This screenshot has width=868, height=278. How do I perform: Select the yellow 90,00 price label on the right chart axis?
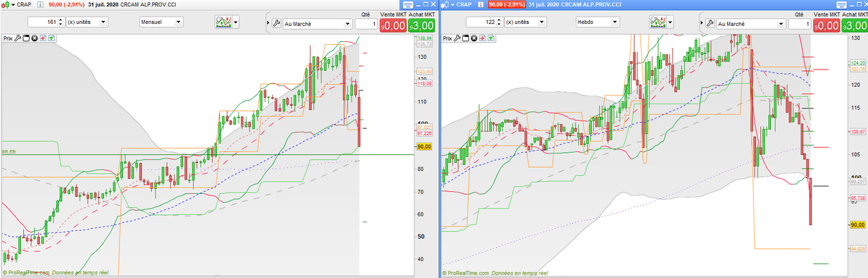click(857, 225)
